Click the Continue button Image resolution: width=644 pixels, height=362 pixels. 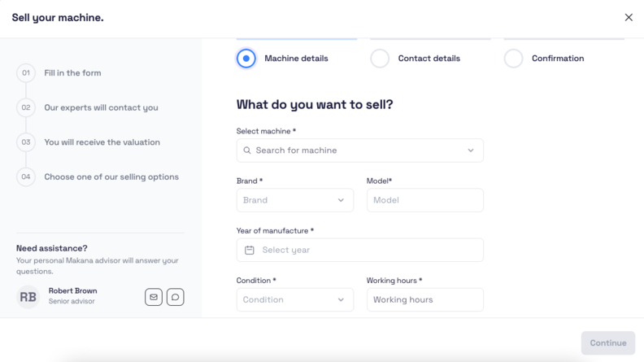pyautogui.click(x=608, y=342)
